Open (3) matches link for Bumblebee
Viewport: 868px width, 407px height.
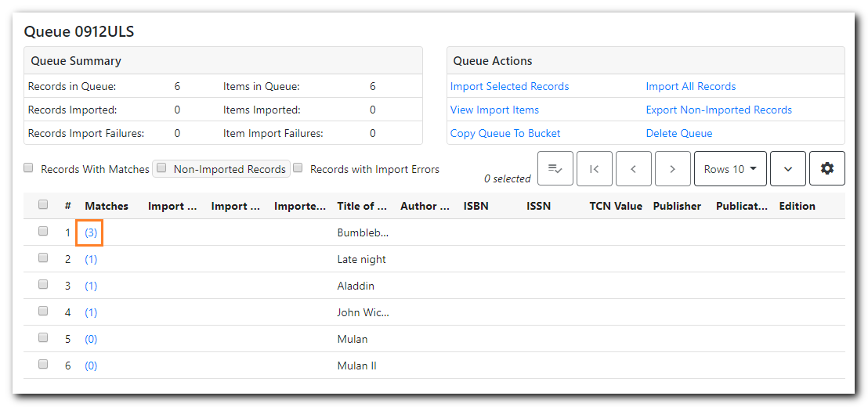(x=91, y=232)
